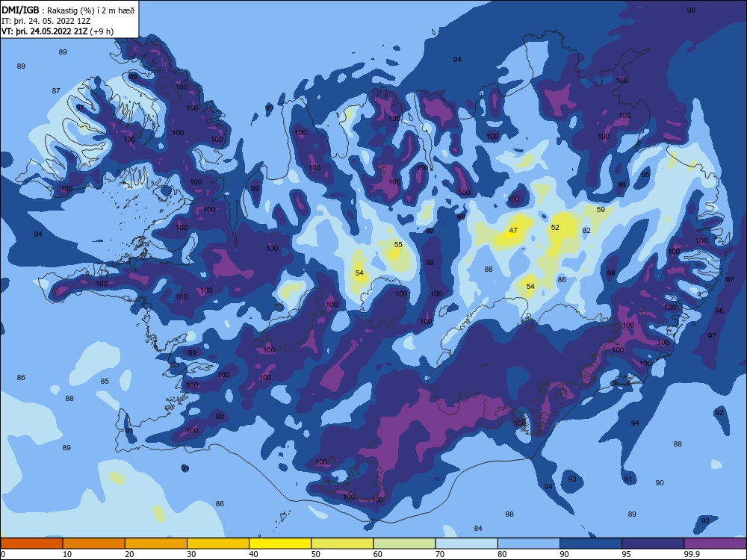
Task: Select the humidity value 55 in central highlands
Action: (398, 245)
